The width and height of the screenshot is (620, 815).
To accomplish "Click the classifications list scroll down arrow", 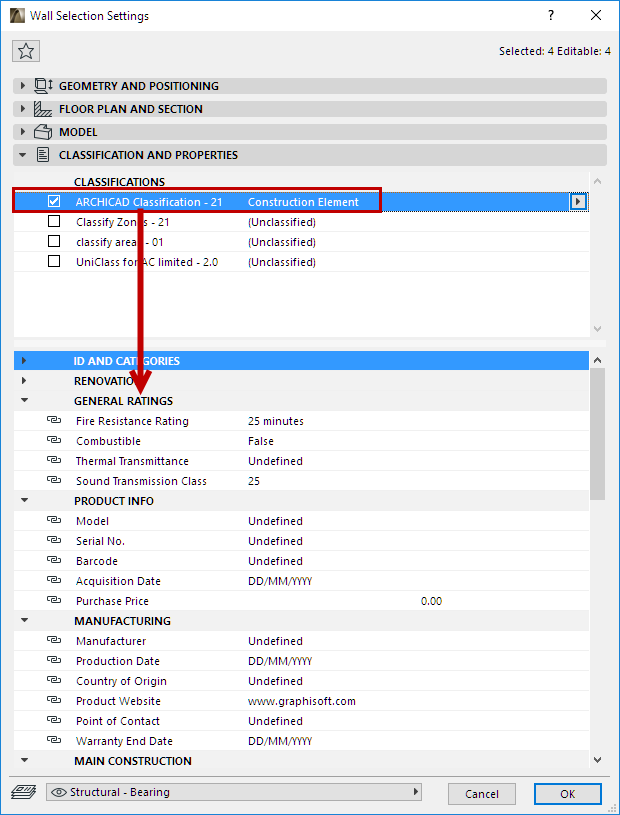I will click(x=598, y=328).
